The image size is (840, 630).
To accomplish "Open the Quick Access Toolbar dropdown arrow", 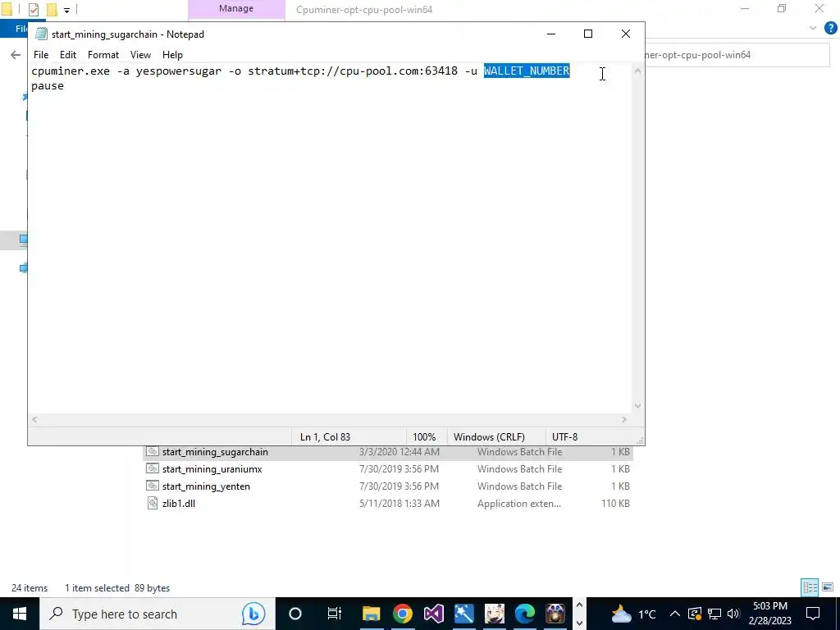I will coord(66,10).
